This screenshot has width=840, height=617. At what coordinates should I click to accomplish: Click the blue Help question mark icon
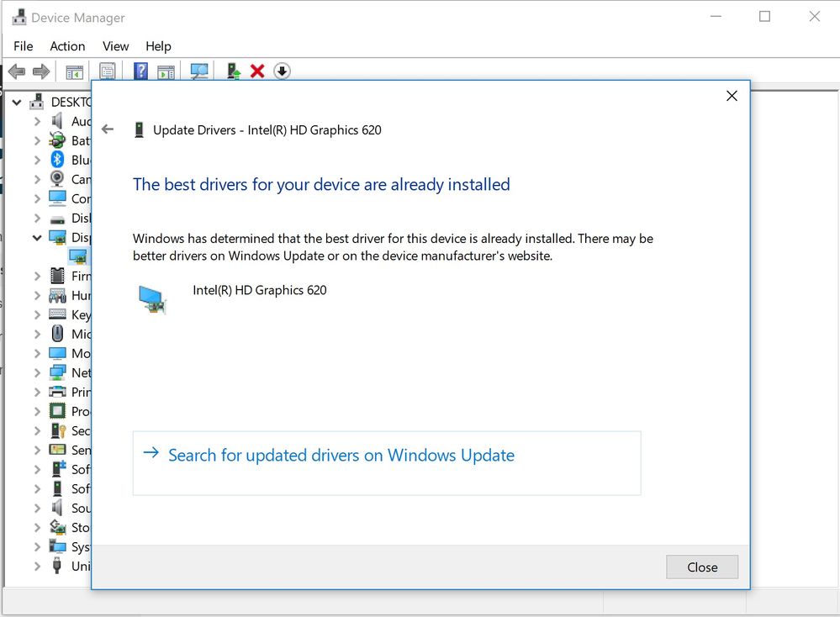pos(141,71)
